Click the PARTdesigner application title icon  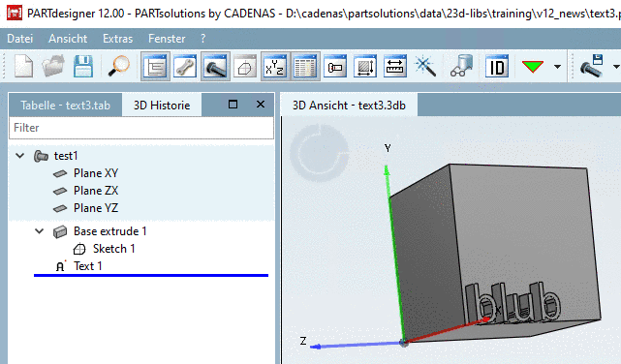point(15,13)
